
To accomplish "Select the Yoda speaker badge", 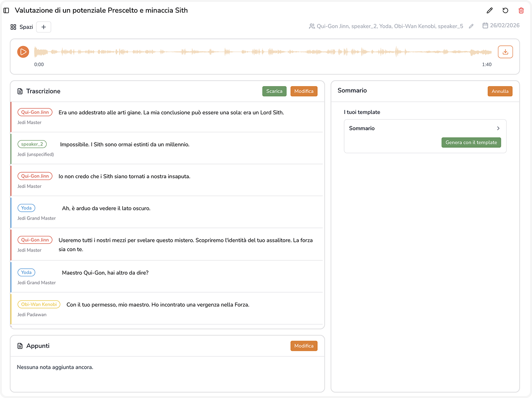I will (26, 208).
